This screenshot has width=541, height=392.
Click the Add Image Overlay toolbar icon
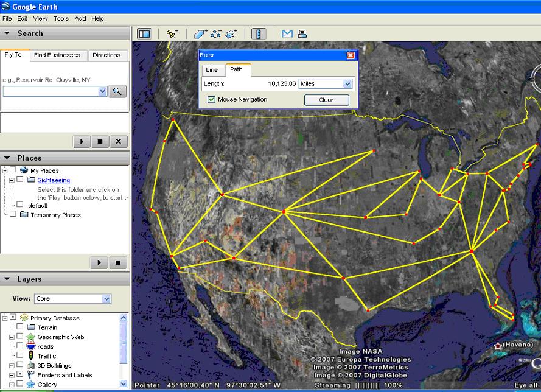click(x=231, y=34)
